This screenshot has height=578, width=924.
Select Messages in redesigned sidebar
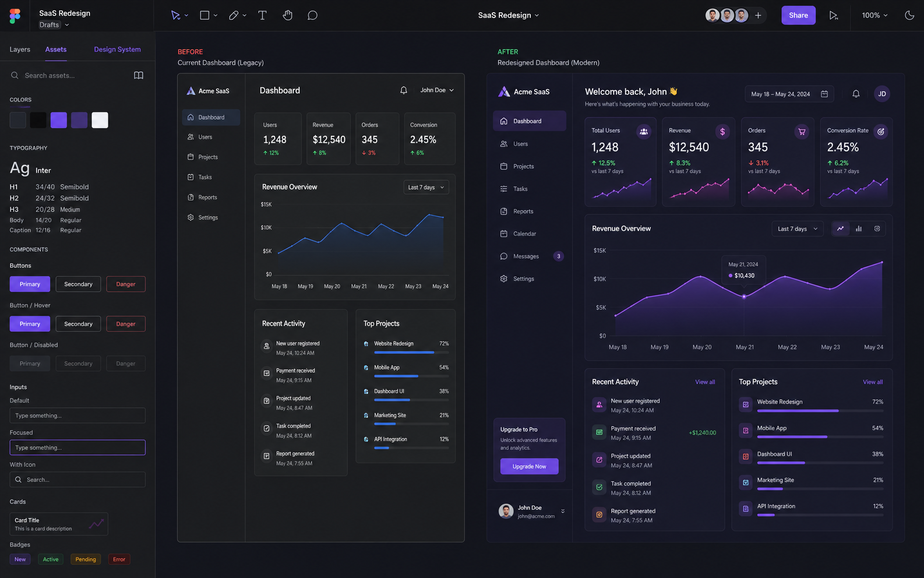click(x=530, y=256)
